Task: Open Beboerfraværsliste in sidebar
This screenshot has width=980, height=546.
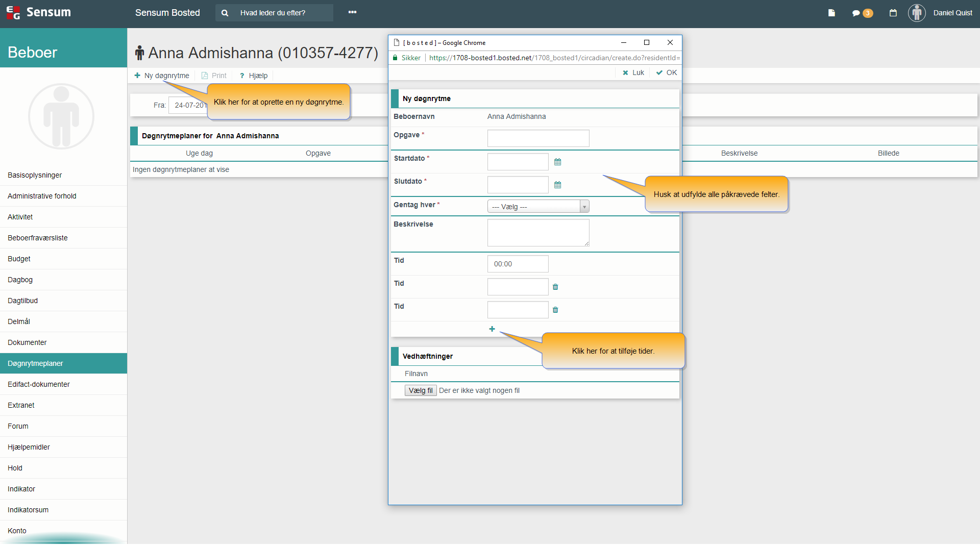Action: (63, 238)
